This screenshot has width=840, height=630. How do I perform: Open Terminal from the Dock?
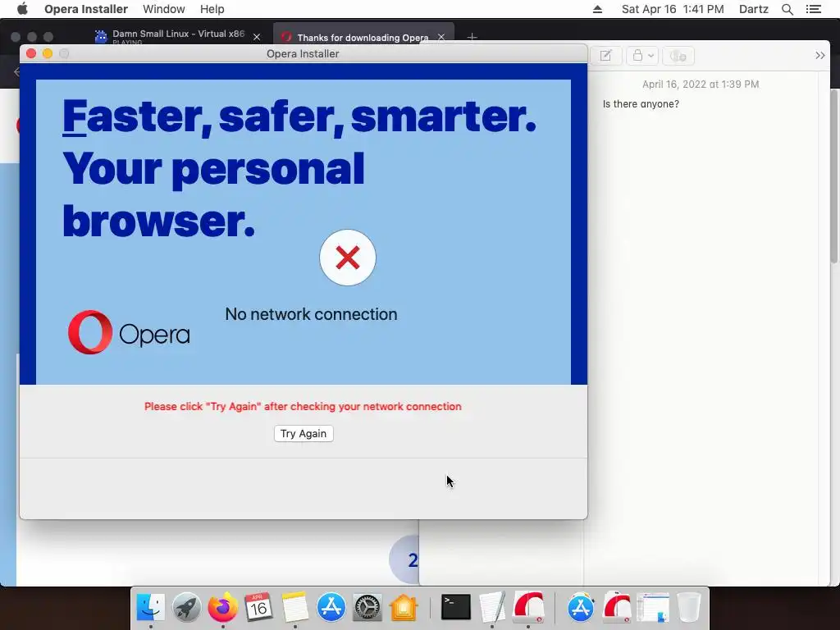click(456, 607)
